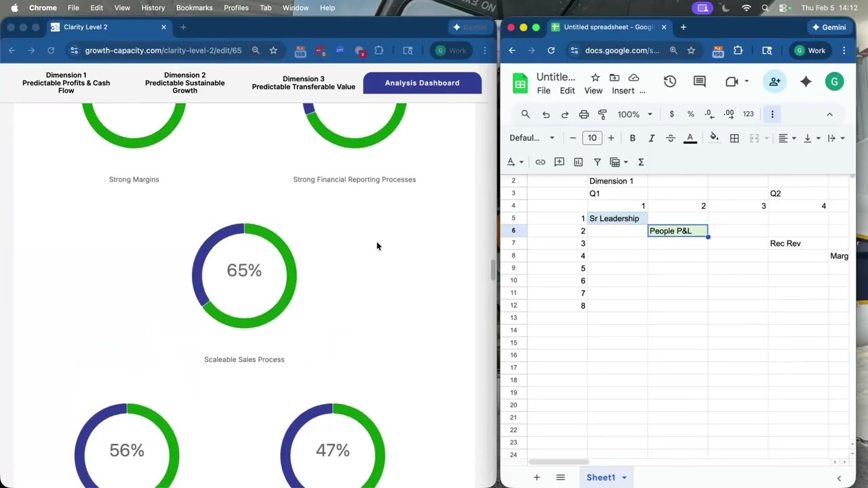Create a filter with the funnel icon
Image resolution: width=868 pixels, height=488 pixels.
pos(597,162)
